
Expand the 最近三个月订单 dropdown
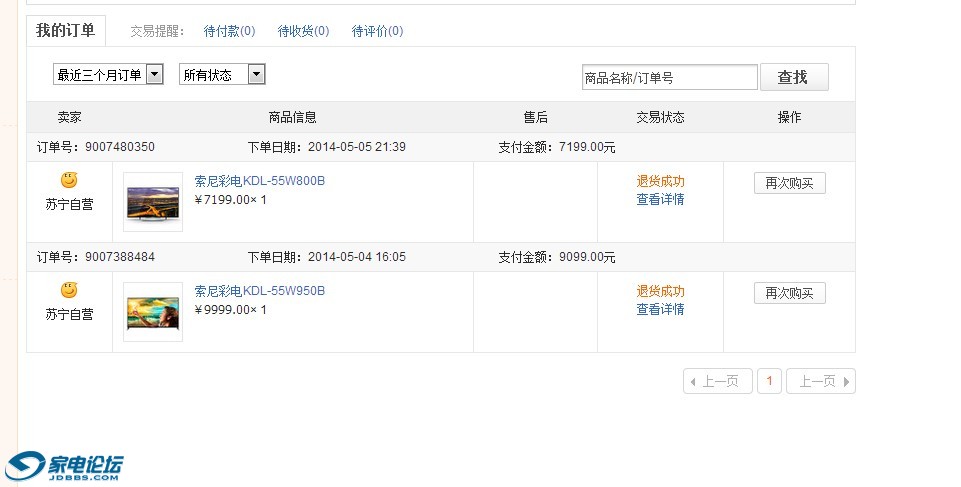(155, 74)
